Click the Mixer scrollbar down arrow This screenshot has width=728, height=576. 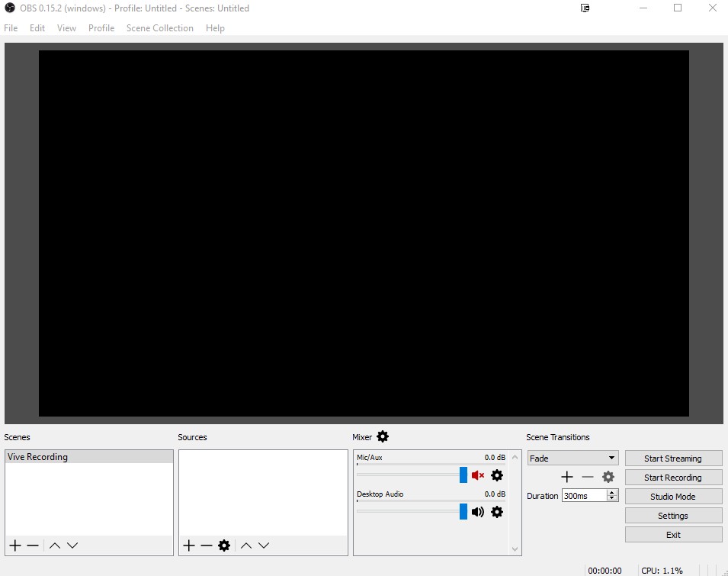515,549
